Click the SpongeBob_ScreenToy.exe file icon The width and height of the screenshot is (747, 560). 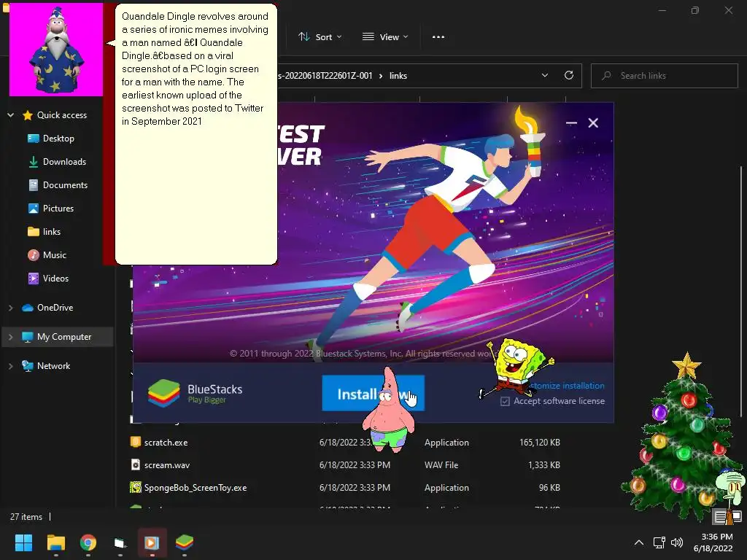(x=136, y=487)
